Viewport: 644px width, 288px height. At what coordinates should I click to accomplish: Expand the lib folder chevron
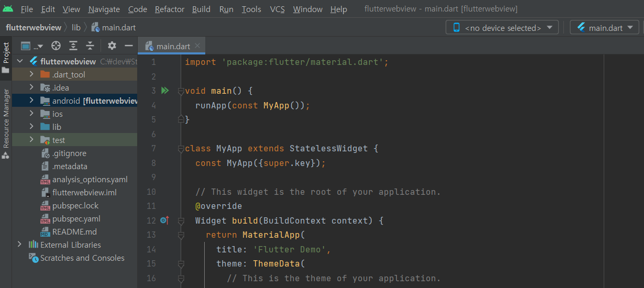(31, 127)
